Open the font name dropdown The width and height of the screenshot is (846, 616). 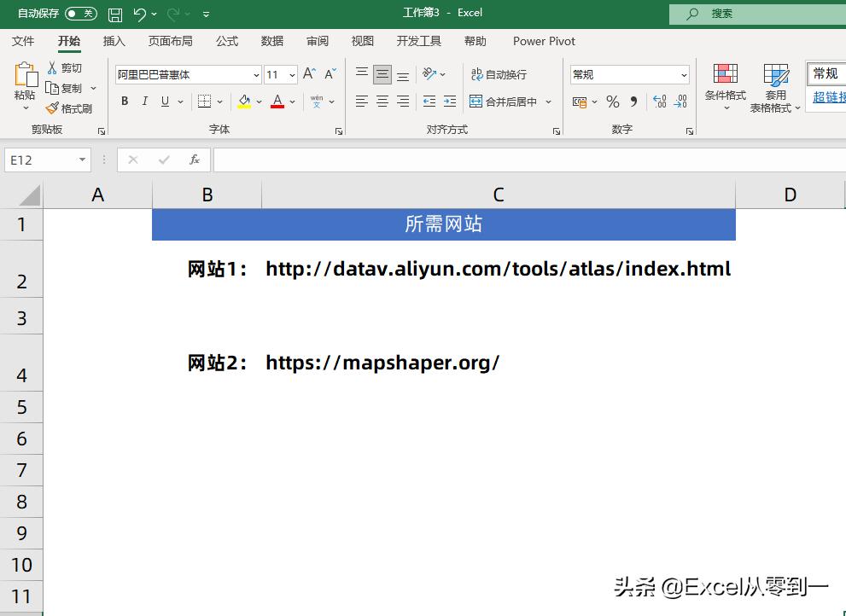[254, 74]
